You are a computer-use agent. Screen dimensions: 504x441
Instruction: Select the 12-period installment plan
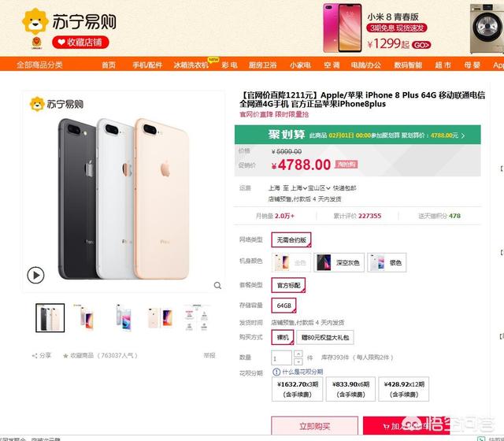tap(404, 389)
